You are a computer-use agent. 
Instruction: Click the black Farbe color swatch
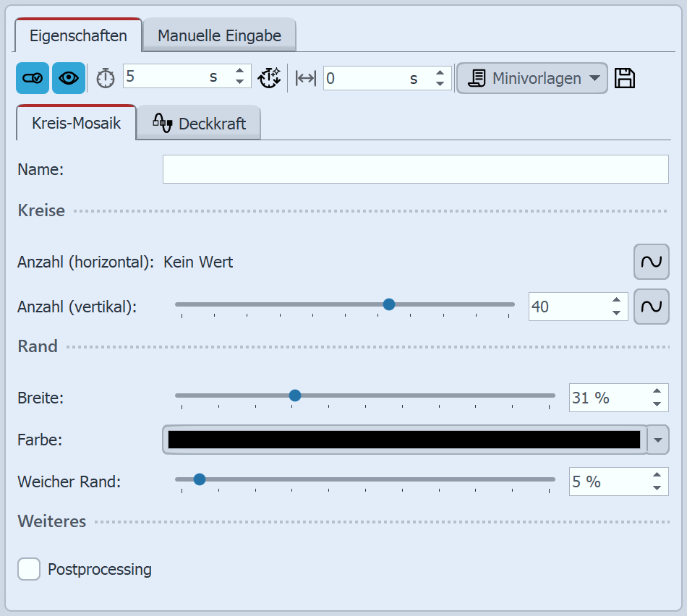click(404, 440)
